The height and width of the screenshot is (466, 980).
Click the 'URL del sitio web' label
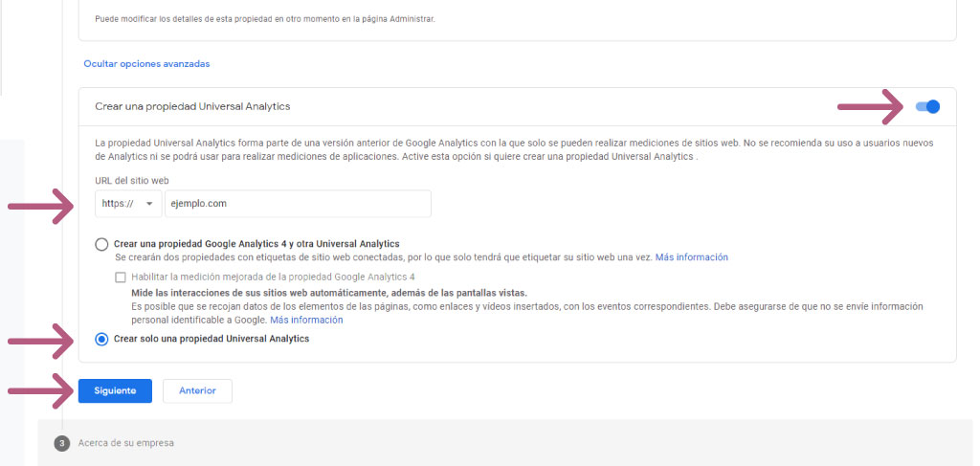(x=132, y=181)
